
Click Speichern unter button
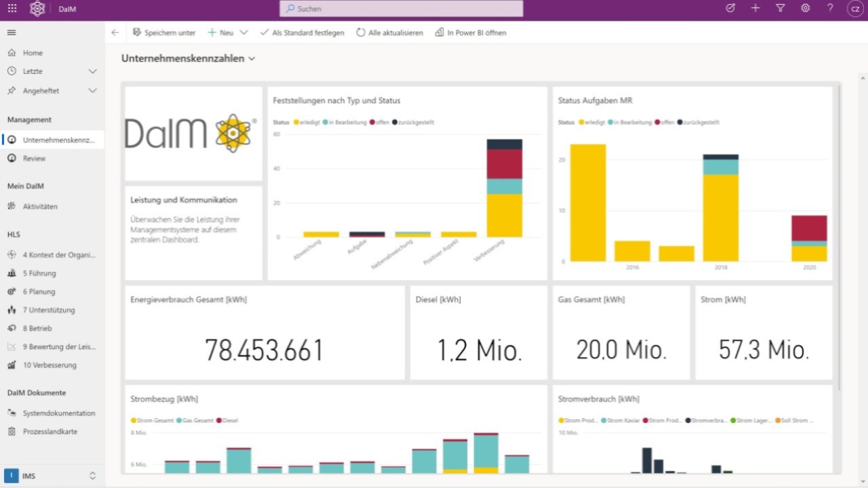[x=164, y=33]
